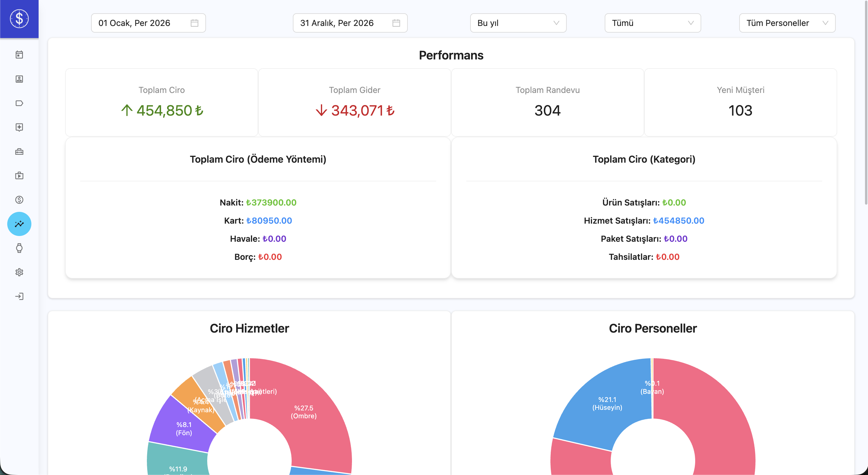Click the end date field '31 Aralık'
This screenshot has height=475, width=868.
pyautogui.click(x=350, y=23)
